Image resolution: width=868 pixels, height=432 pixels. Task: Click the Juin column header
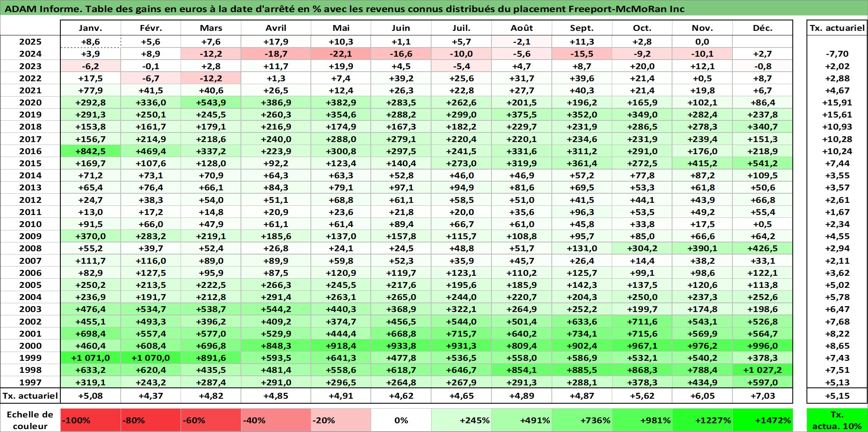click(401, 28)
